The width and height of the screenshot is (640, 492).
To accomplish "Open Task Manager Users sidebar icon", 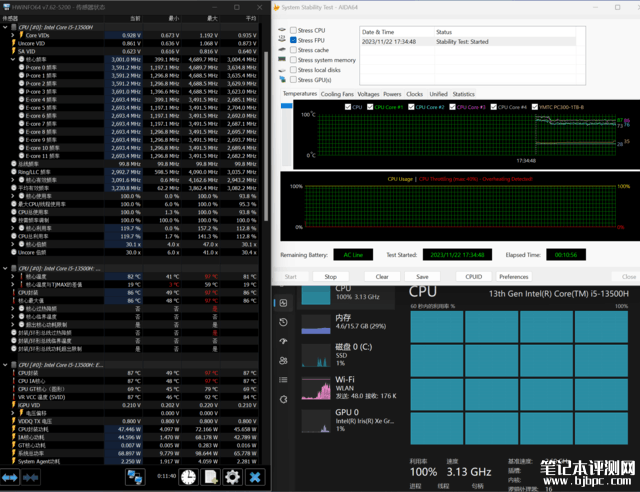I will coord(284,361).
